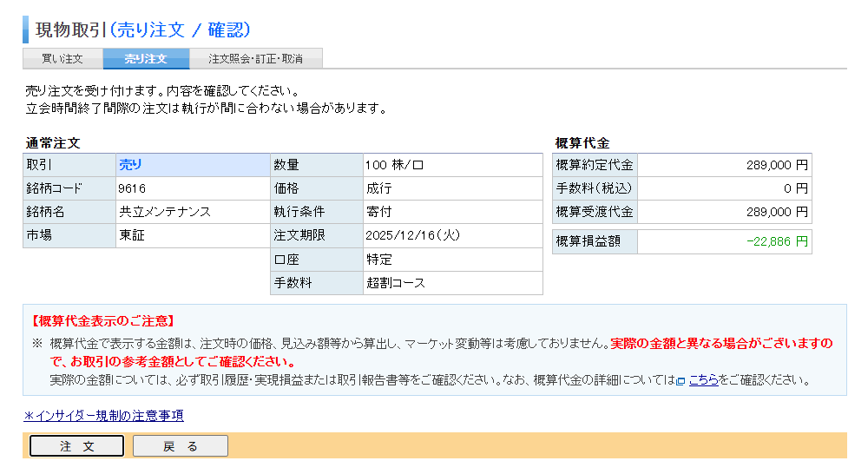
Task: Open the 注文照会・訂正・取消 tab
Action: 256,59
